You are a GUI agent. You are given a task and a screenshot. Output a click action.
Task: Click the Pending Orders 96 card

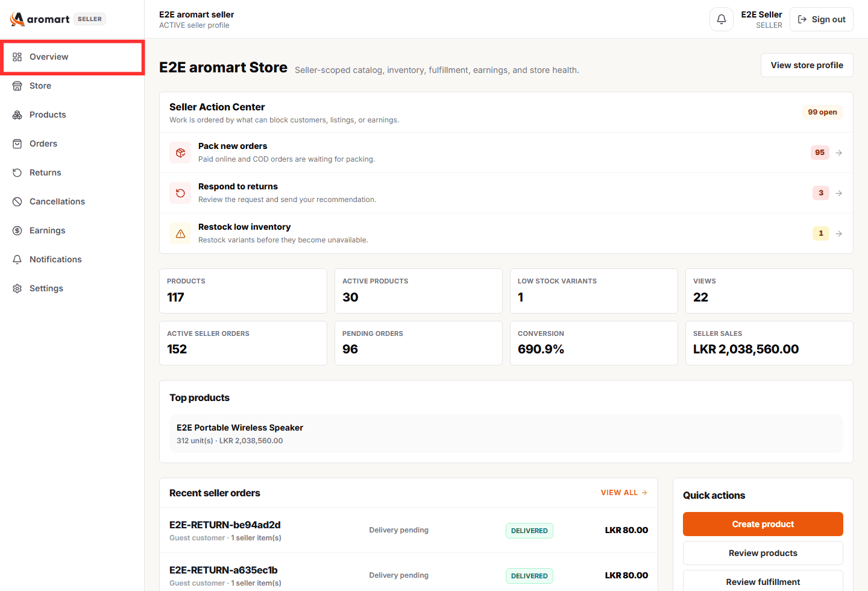(418, 343)
